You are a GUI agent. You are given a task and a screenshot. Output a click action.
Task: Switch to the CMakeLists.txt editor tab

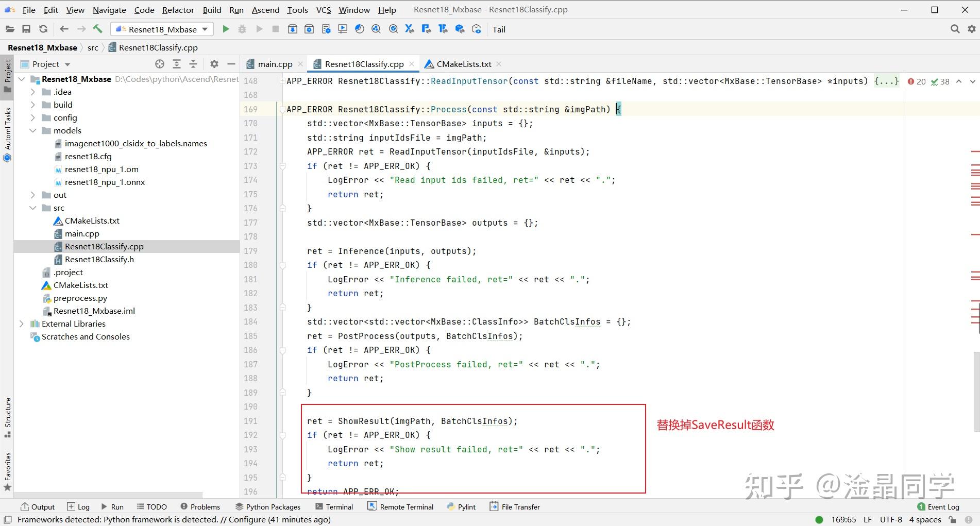[464, 64]
